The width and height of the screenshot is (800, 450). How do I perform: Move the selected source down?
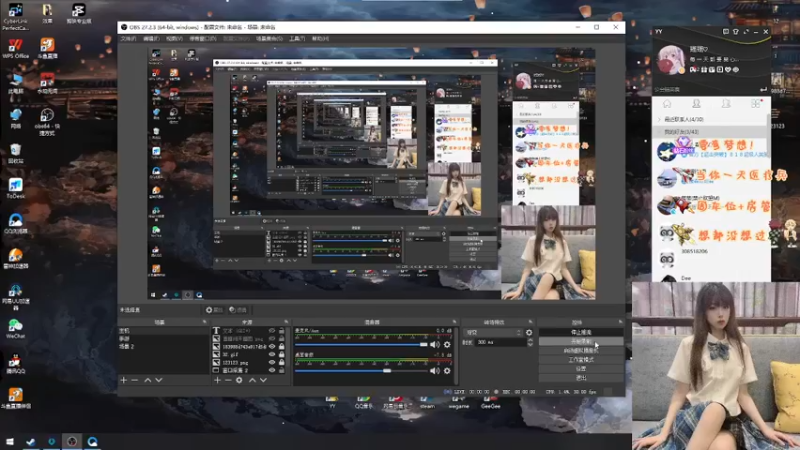(x=263, y=380)
